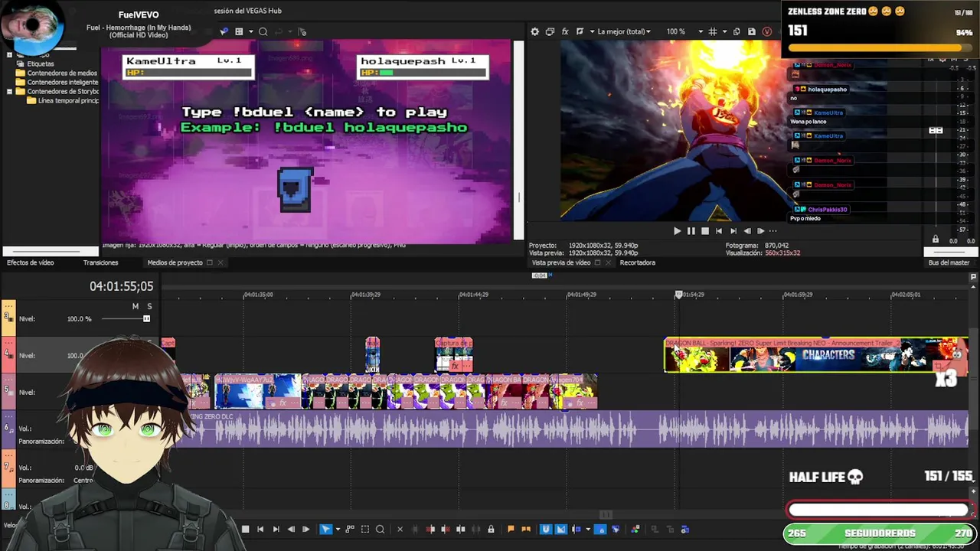Toggle ignore event grouping
The height and width of the screenshot is (551, 980).
point(615,529)
